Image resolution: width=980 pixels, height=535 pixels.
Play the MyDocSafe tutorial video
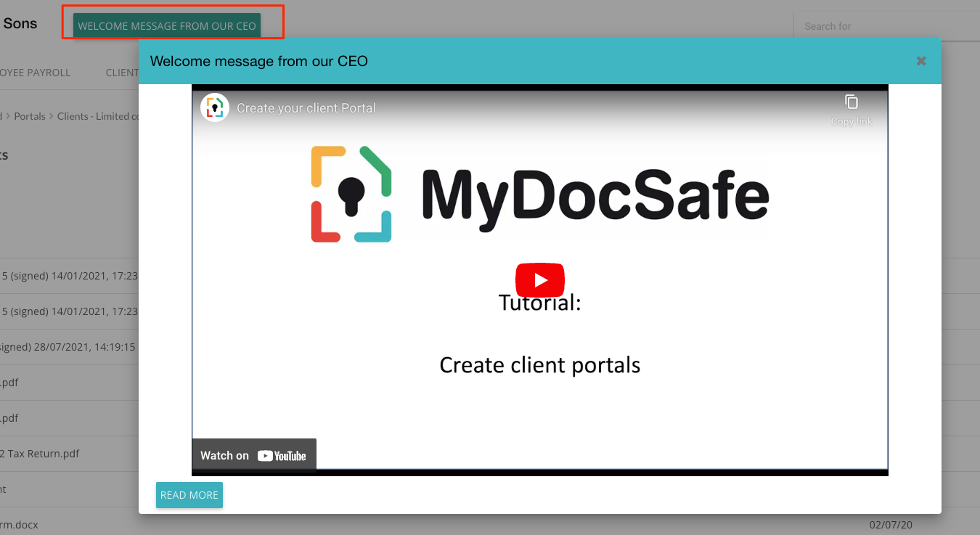click(x=539, y=280)
